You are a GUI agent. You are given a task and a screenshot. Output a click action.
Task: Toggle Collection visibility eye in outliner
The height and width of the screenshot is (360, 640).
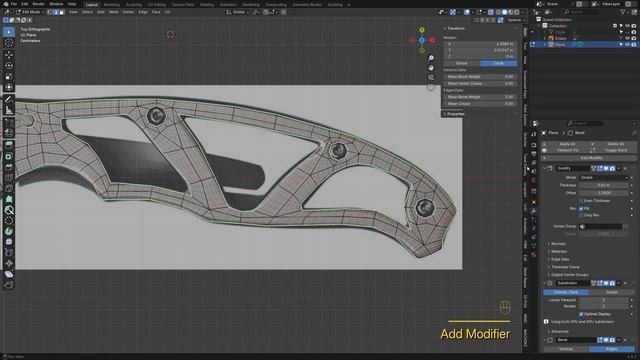[627, 26]
